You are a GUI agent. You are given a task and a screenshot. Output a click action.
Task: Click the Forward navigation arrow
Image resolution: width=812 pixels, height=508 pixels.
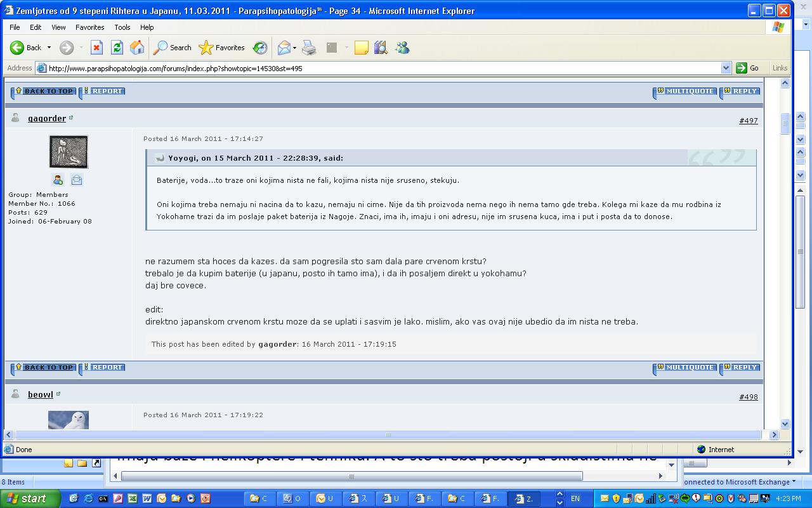point(67,48)
